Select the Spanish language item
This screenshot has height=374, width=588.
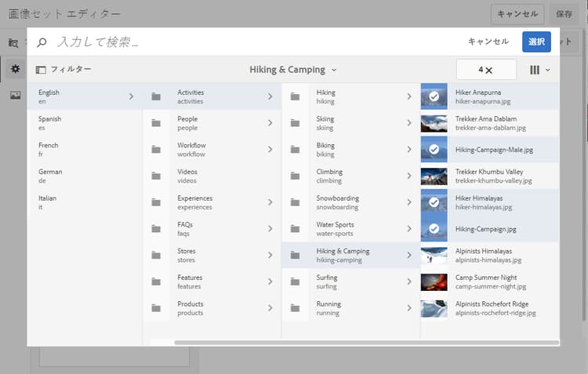85,123
